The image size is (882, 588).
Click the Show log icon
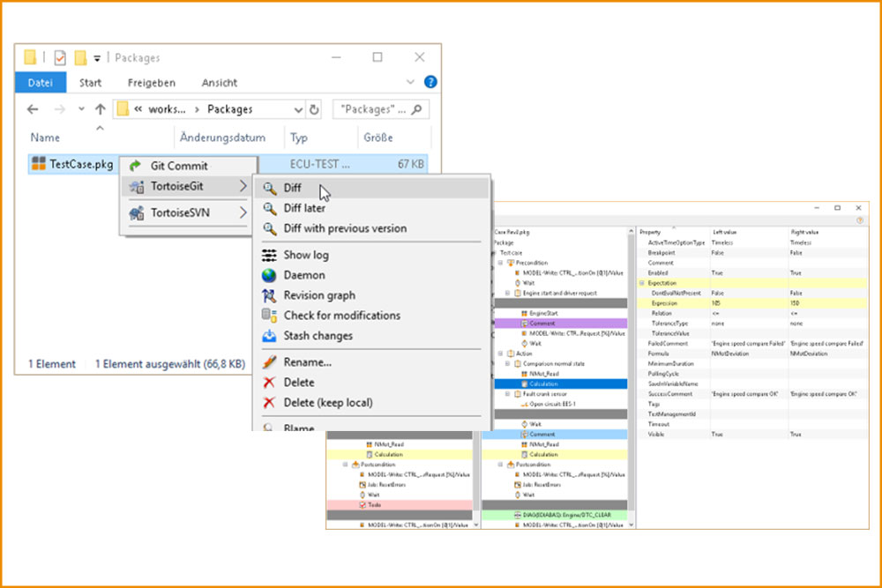point(270,255)
